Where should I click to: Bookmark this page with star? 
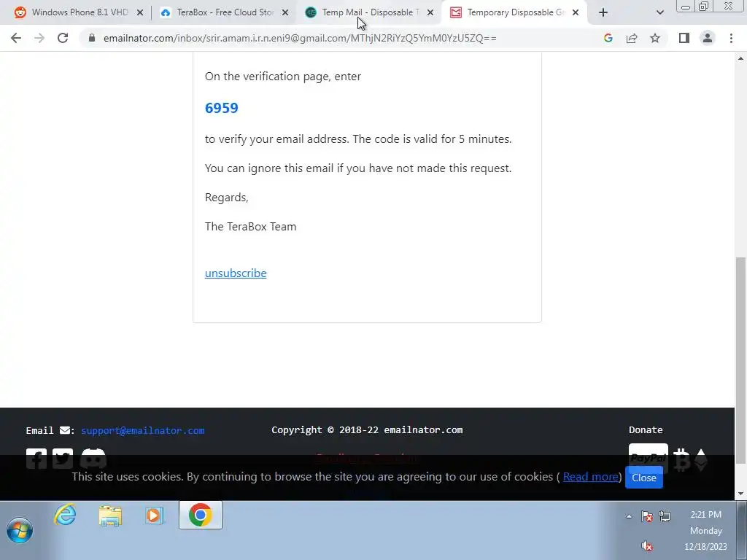655,38
